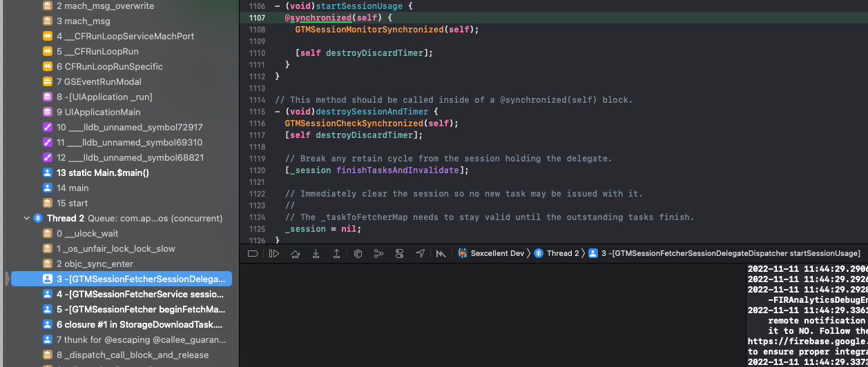Select frame 3 GTMSessionFetcherSessionDelegate row
868x367 pixels.
pos(121,279)
